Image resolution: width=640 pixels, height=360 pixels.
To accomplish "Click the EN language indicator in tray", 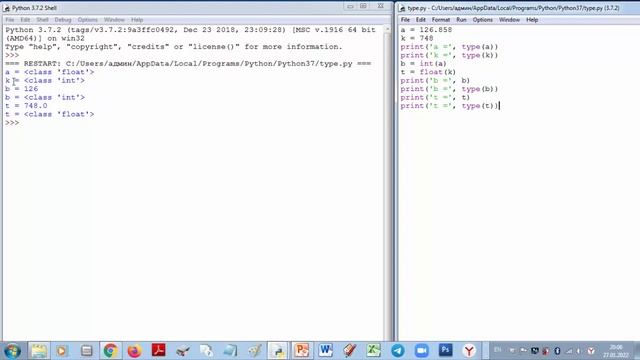I will 498,350.
